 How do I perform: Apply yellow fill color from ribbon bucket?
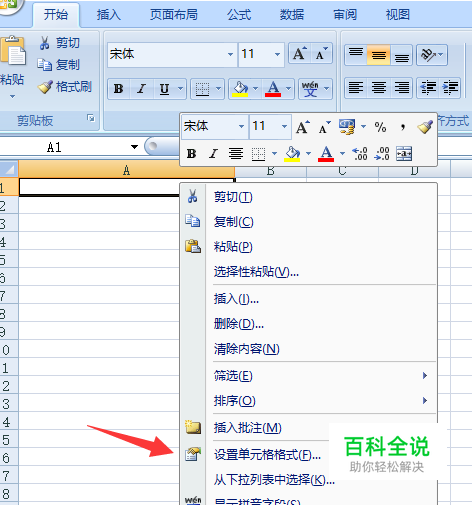pos(241,89)
